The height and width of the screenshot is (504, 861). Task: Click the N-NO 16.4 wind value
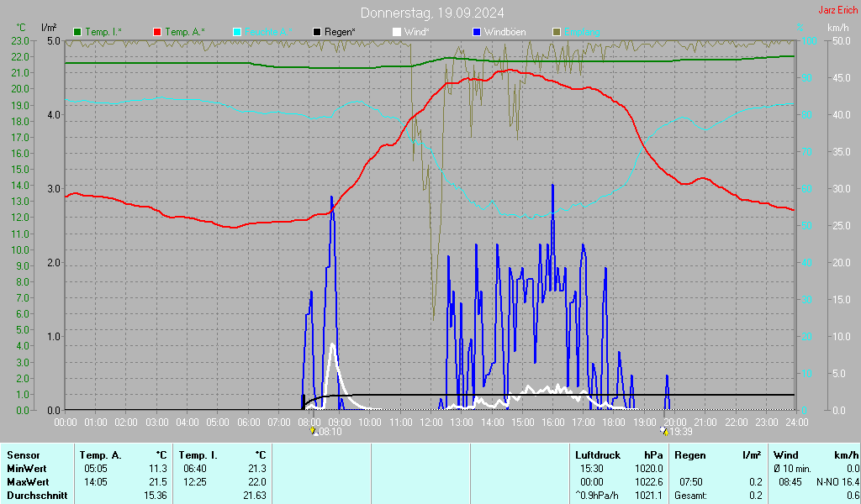838,481
